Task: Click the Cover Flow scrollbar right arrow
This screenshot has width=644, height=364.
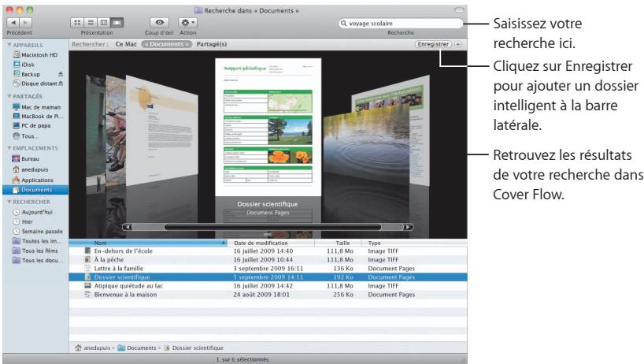Action: coord(408,227)
